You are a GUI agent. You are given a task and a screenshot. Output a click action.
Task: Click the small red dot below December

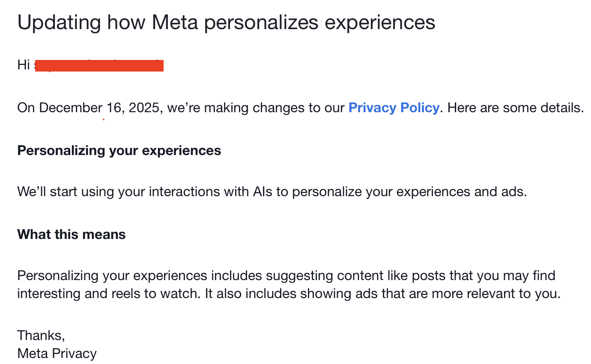coord(104,119)
